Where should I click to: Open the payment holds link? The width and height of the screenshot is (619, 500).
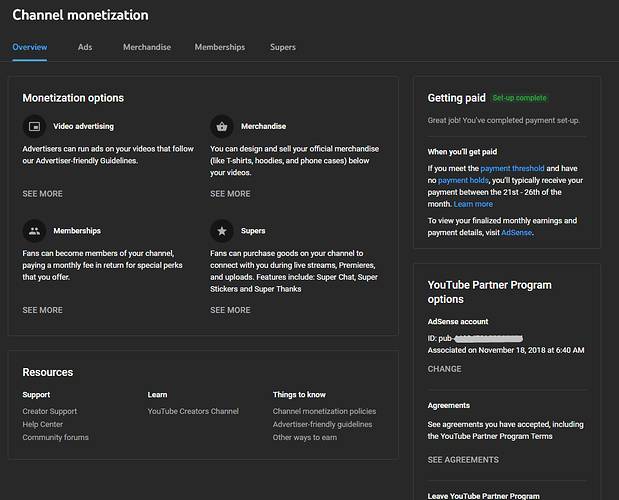pyautogui.click(x=463, y=180)
